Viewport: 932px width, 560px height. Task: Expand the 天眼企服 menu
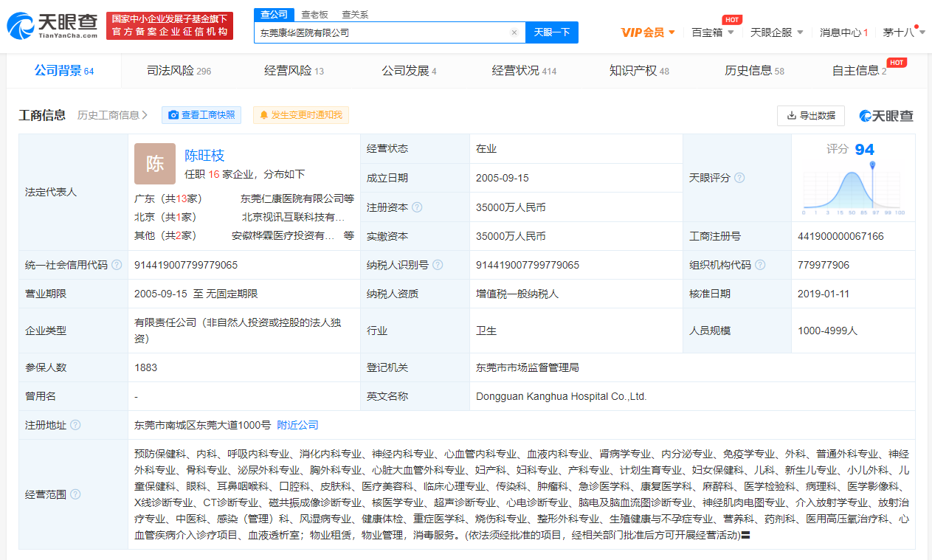pos(776,32)
